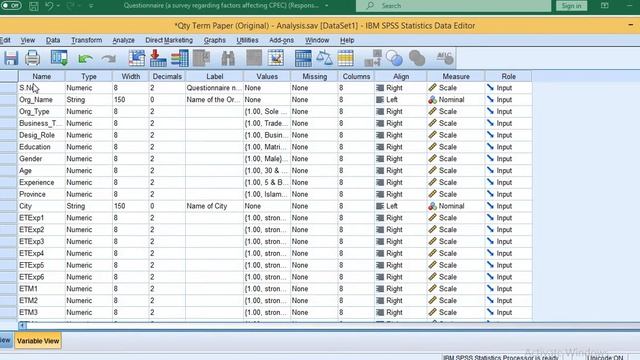Open the Direct Marketing menu
Viewport: 640px width, 360px height.
[x=169, y=40]
